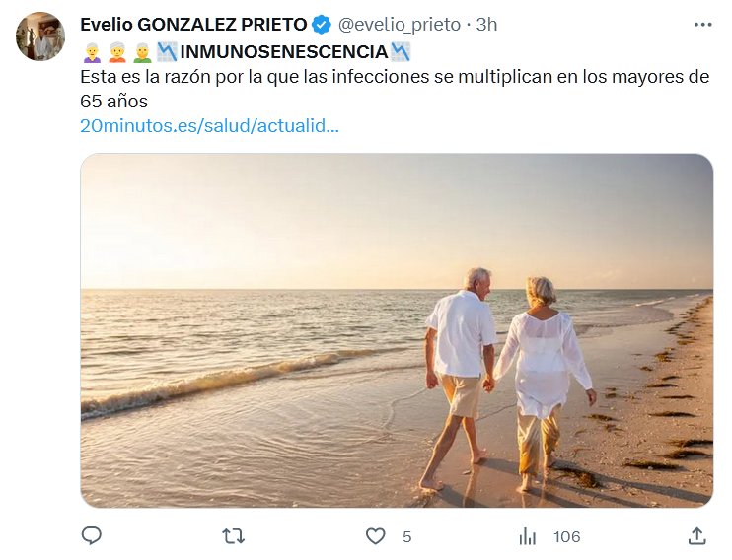Repost this tweet with the retweet icon
The height and width of the screenshot is (560, 732).
tap(234, 536)
